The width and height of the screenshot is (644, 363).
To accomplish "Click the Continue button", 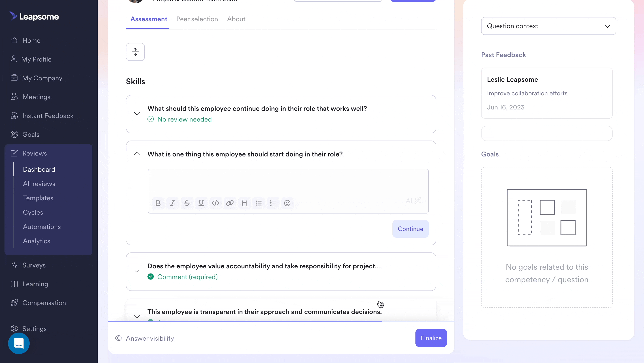I will pyautogui.click(x=411, y=229).
